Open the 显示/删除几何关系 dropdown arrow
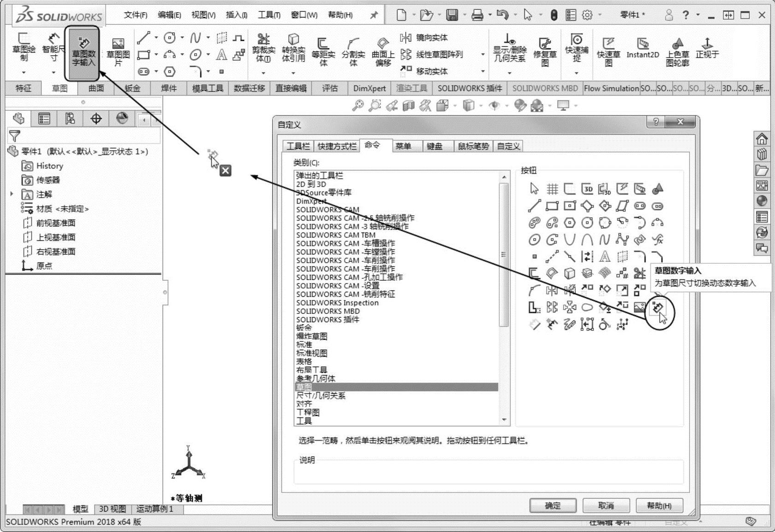Viewport: 775px width, 532px height. point(509,73)
